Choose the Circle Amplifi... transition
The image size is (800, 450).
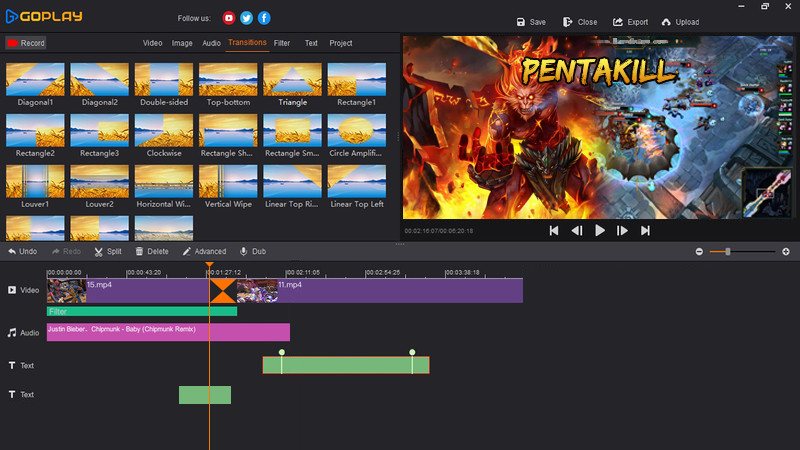tap(357, 135)
